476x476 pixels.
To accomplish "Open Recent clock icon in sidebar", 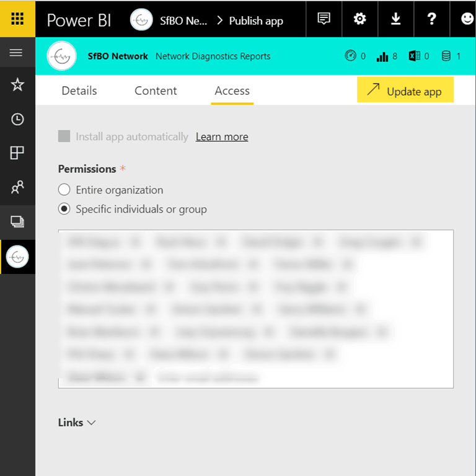I will click(x=17, y=120).
